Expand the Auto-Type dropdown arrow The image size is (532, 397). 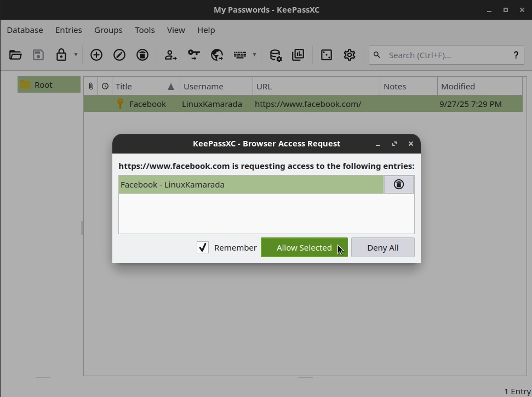pos(254,55)
